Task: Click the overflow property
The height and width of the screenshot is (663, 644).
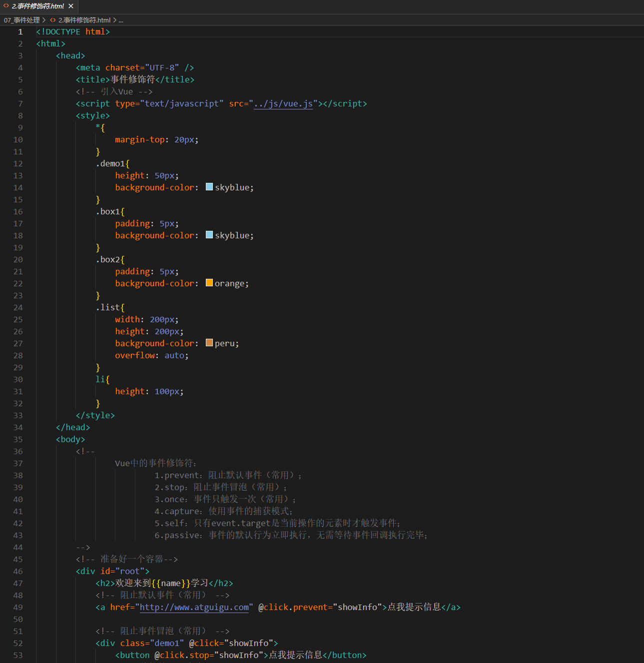Action: click(x=135, y=355)
